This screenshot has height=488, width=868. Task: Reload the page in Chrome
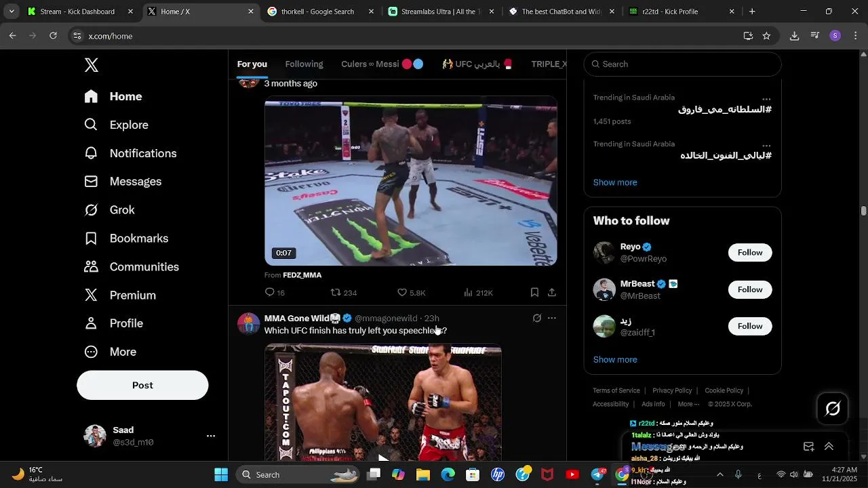(x=53, y=36)
